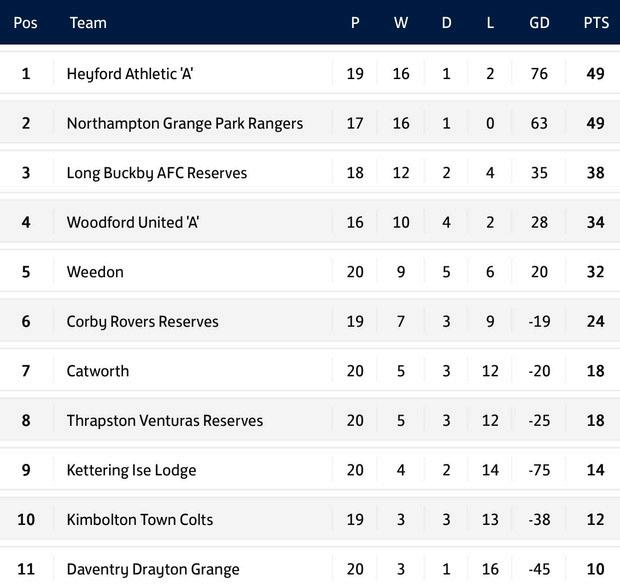Open Daventry Drayton Grange team entry
Image resolution: width=620 pixels, height=585 pixels.
point(153,569)
